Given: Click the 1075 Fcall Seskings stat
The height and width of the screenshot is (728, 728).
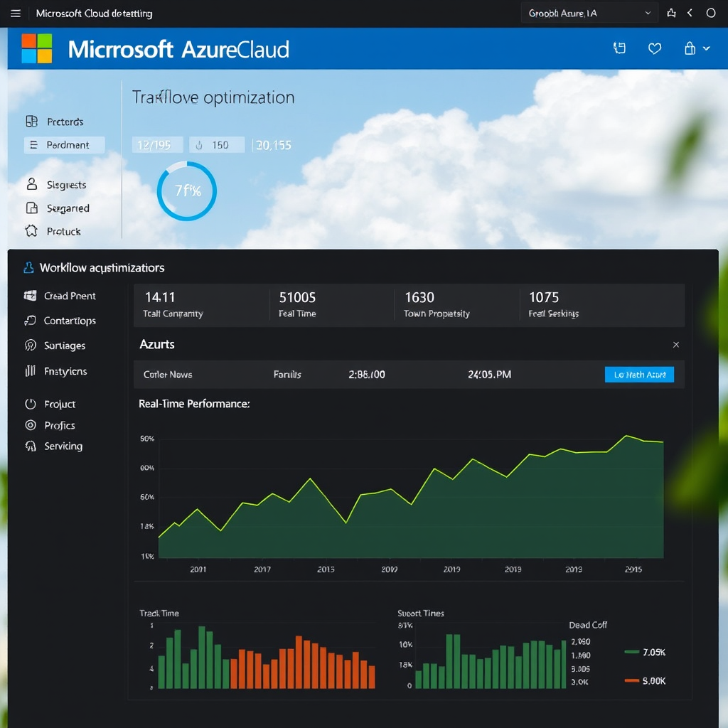Looking at the screenshot, I should tap(553, 304).
